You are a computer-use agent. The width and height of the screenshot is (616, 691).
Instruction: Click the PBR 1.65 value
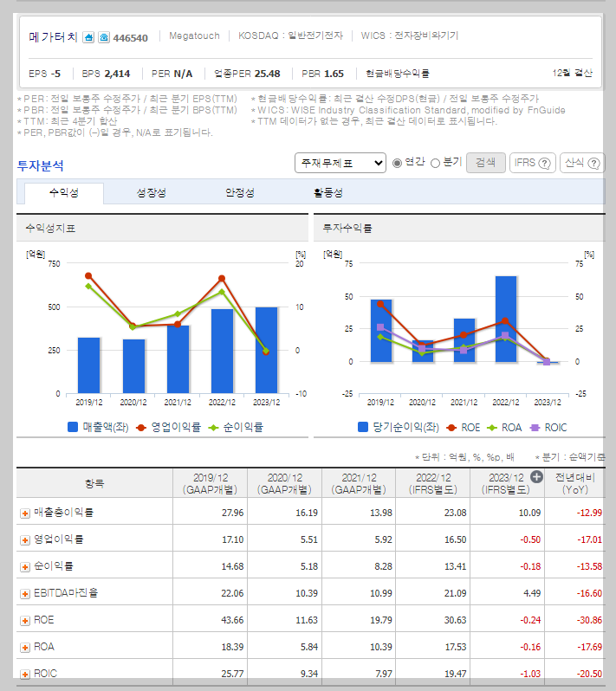tap(333, 74)
